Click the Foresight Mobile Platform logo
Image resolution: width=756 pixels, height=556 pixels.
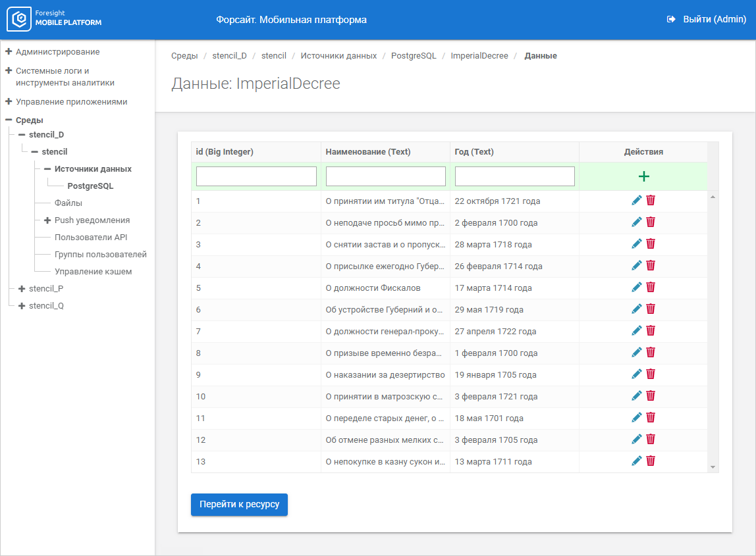click(55, 20)
